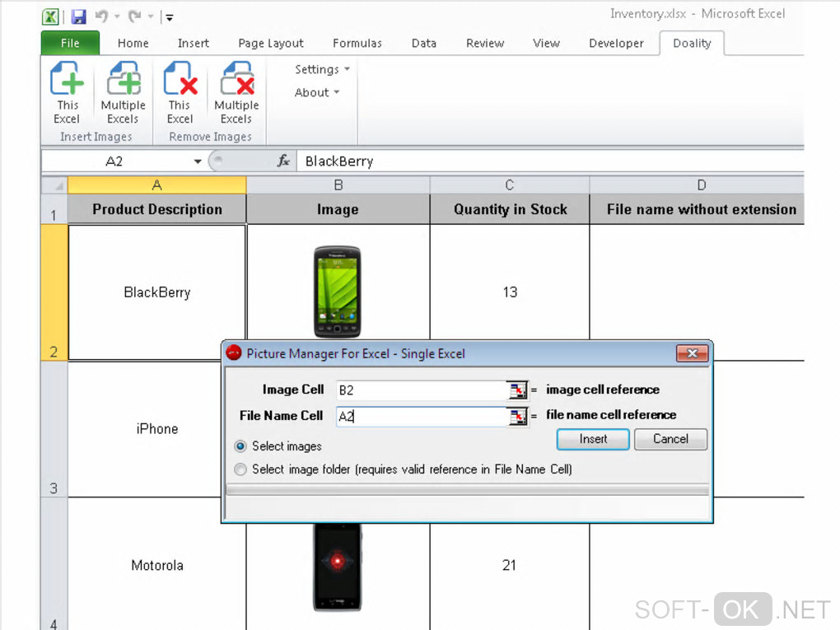Screen dimensions: 840x630
Task: Click the BlackBerry phone image
Action: coord(337,292)
